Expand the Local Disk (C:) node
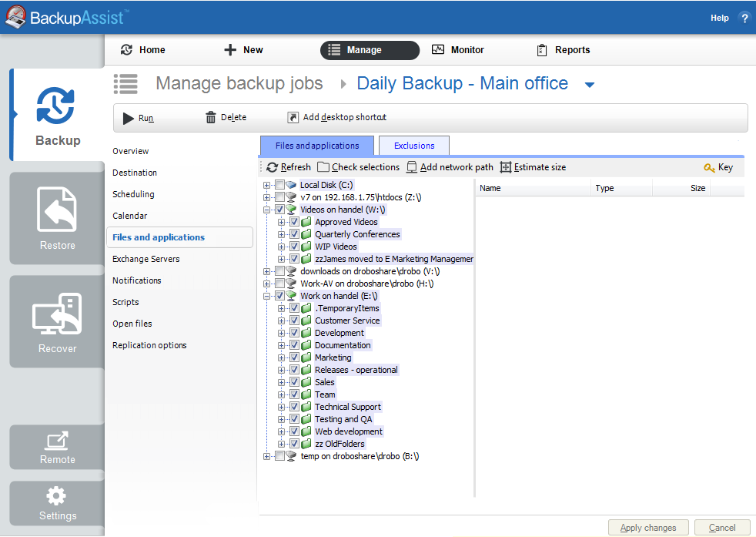Viewport: 756px width, 537px height. coord(266,185)
